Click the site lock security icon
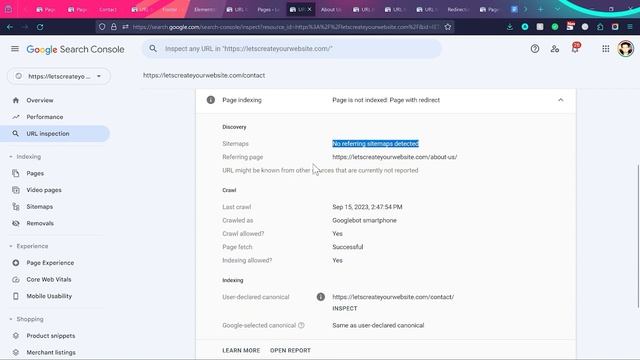This screenshot has width=640, height=360. (114, 27)
